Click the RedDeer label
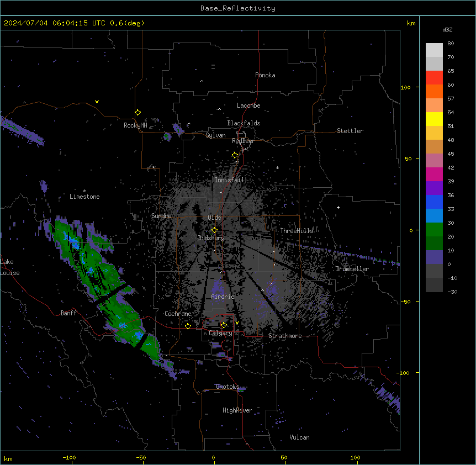 point(243,141)
